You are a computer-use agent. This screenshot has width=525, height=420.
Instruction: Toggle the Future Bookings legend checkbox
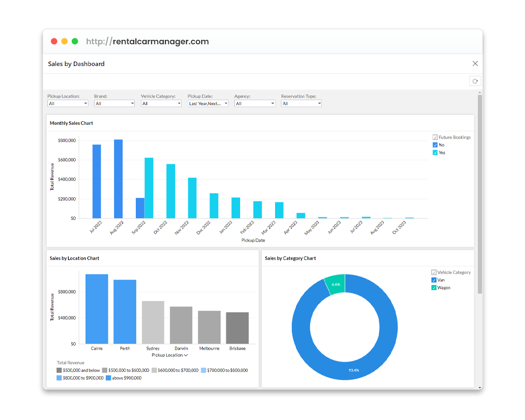coord(434,137)
